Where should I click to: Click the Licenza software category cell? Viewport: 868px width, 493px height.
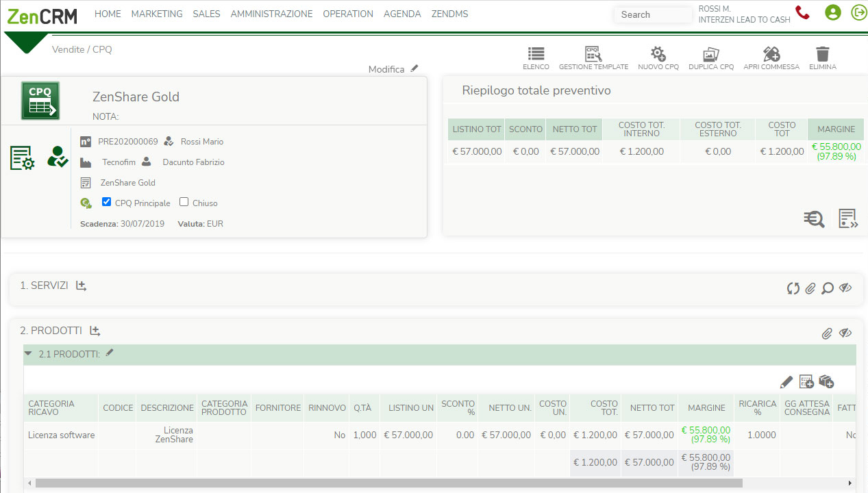tap(62, 435)
